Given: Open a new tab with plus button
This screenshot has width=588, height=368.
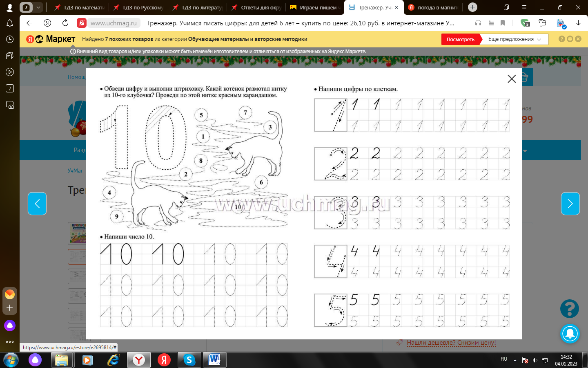Looking at the screenshot, I should (472, 7).
